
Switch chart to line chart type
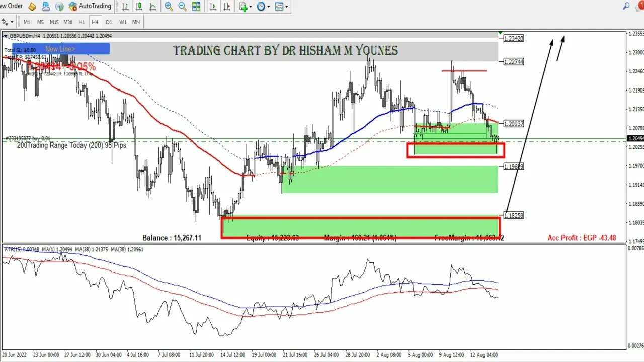point(152,7)
